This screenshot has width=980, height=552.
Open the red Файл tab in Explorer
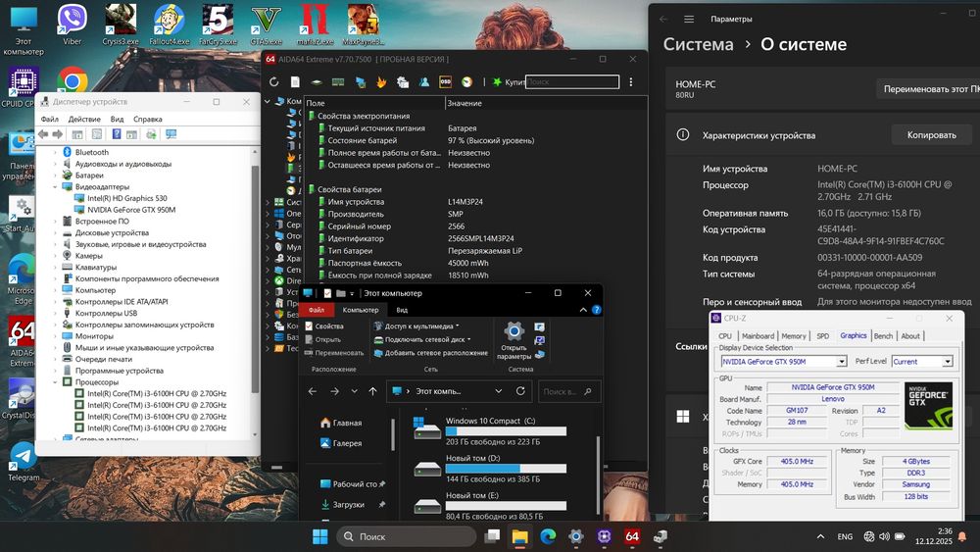click(317, 310)
